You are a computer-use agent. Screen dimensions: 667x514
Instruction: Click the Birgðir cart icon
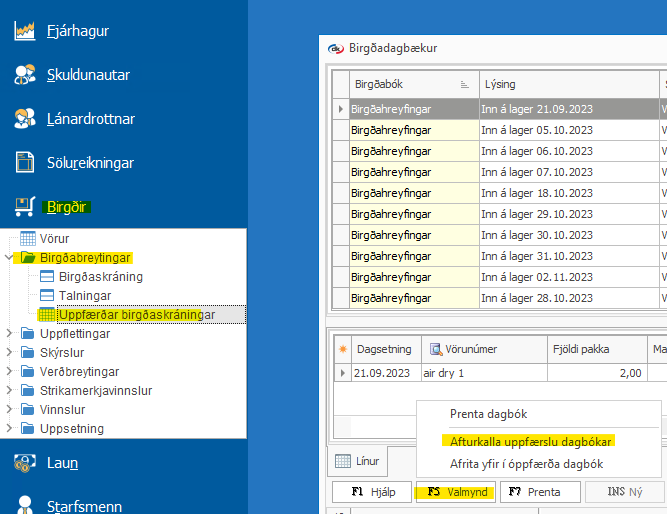coord(25,207)
